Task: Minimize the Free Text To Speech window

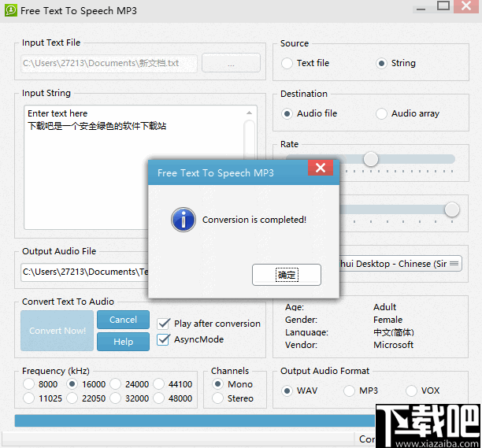Action: (x=421, y=9)
